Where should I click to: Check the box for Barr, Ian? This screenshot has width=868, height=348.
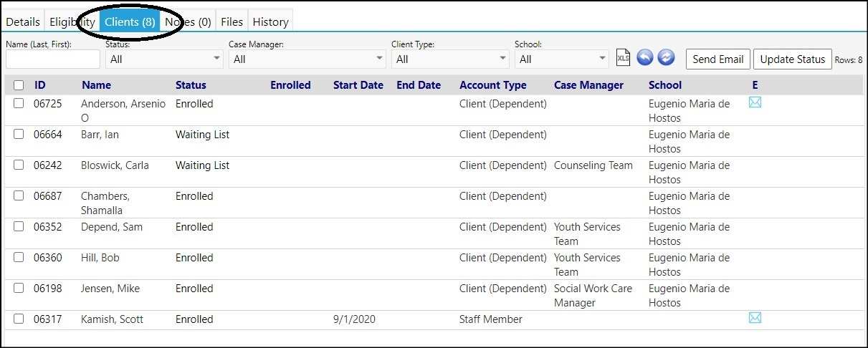coord(19,134)
